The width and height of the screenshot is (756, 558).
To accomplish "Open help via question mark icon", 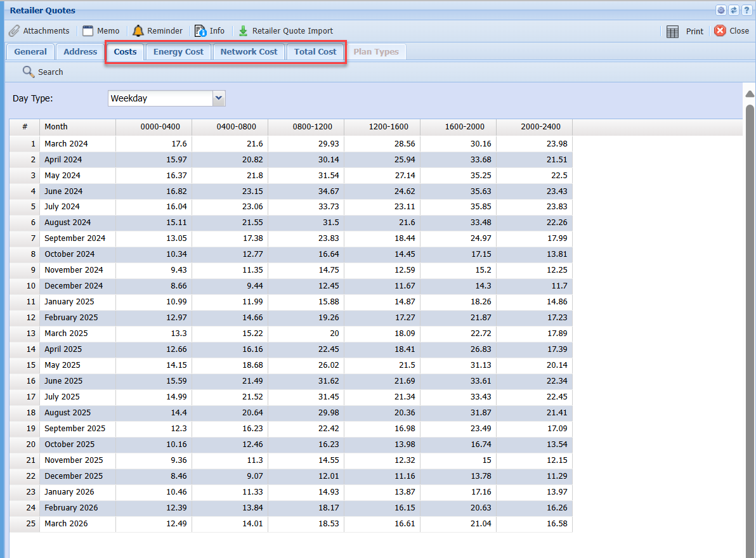I will click(746, 10).
